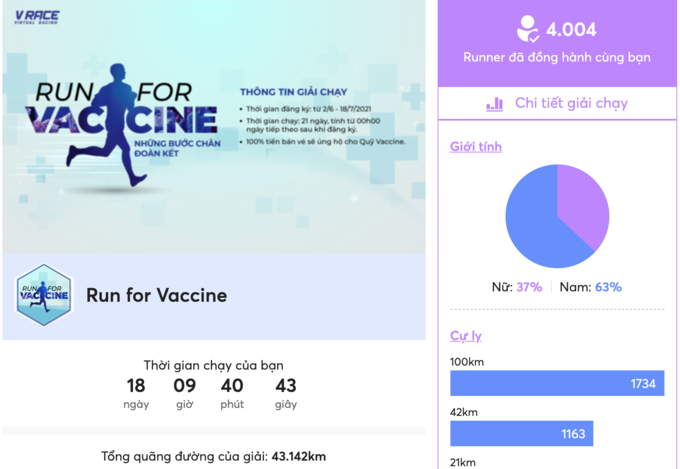
Task: Click the Thông tin giải chạy heading
Action: 292,89
